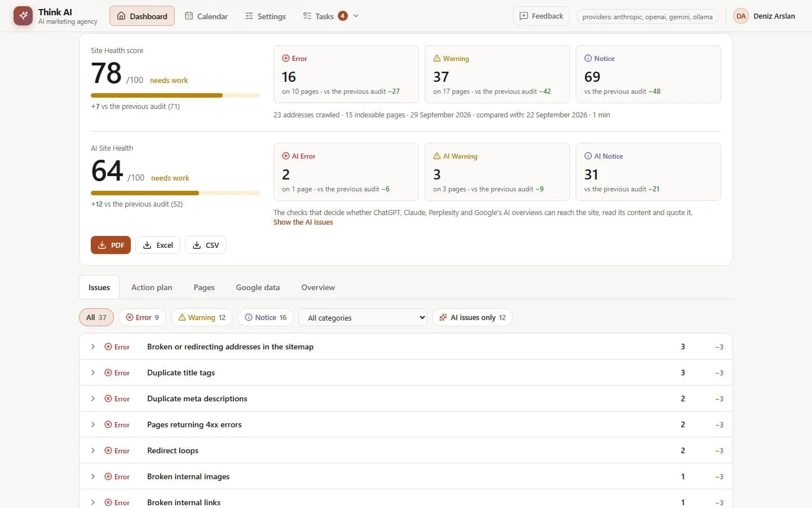Open the Overview tab
Image resolution: width=812 pixels, height=508 pixels.
pos(318,287)
